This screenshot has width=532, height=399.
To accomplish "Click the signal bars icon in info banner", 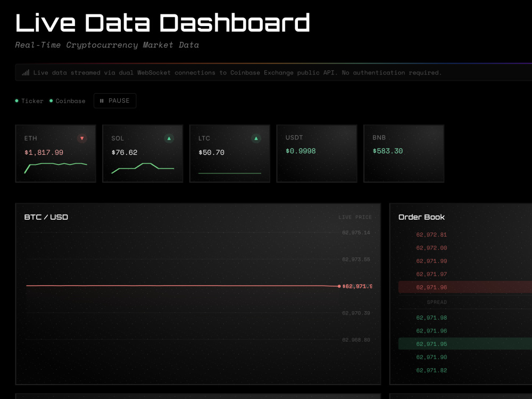I will point(26,72).
